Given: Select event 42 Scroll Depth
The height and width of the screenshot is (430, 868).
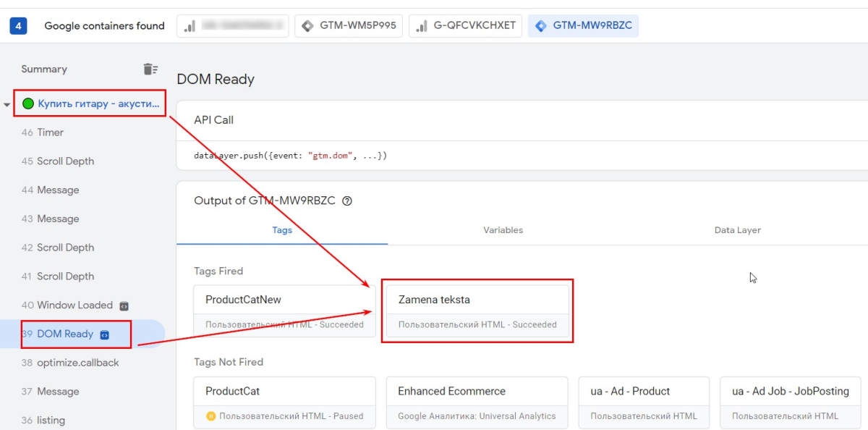Looking at the screenshot, I should click(x=58, y=248).
